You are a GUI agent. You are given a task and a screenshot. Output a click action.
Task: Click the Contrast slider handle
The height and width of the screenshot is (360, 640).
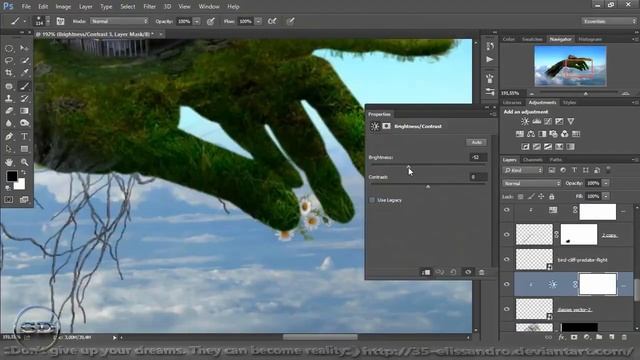(x=428, y=186)
